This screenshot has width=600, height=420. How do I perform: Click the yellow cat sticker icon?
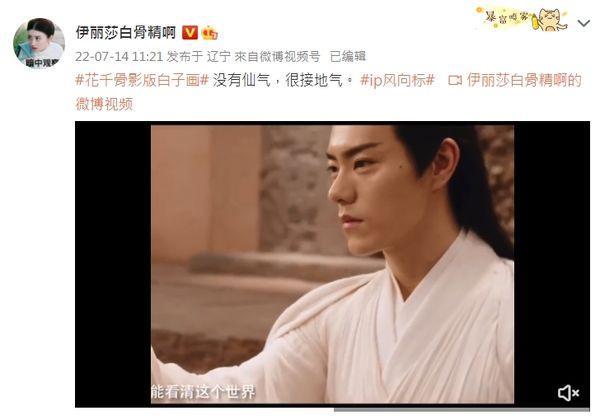(x=551, y=20)
